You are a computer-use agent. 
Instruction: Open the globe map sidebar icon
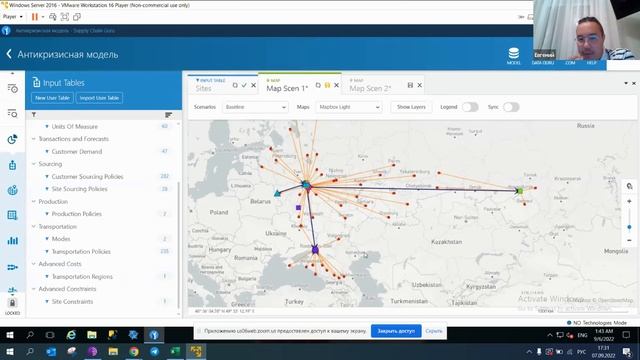pos(12,190)
